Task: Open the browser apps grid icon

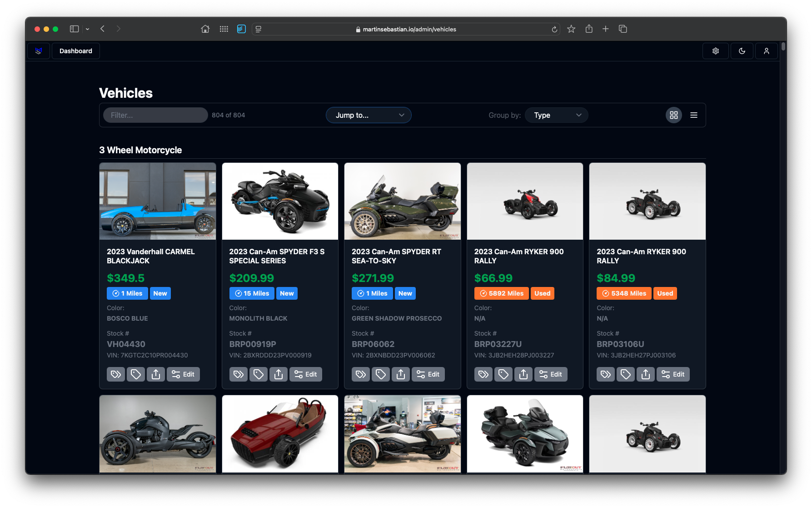Action: click(224, 29)
